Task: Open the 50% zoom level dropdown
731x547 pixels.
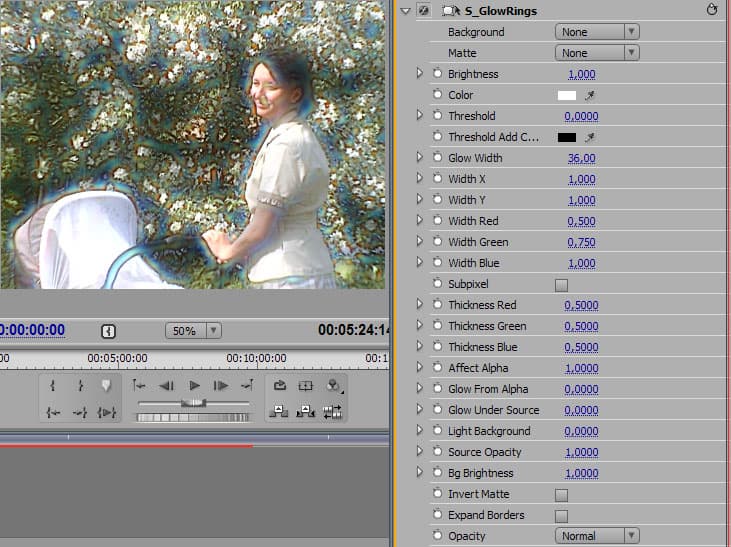Action: pyautogui.click(x=194, y=330)
